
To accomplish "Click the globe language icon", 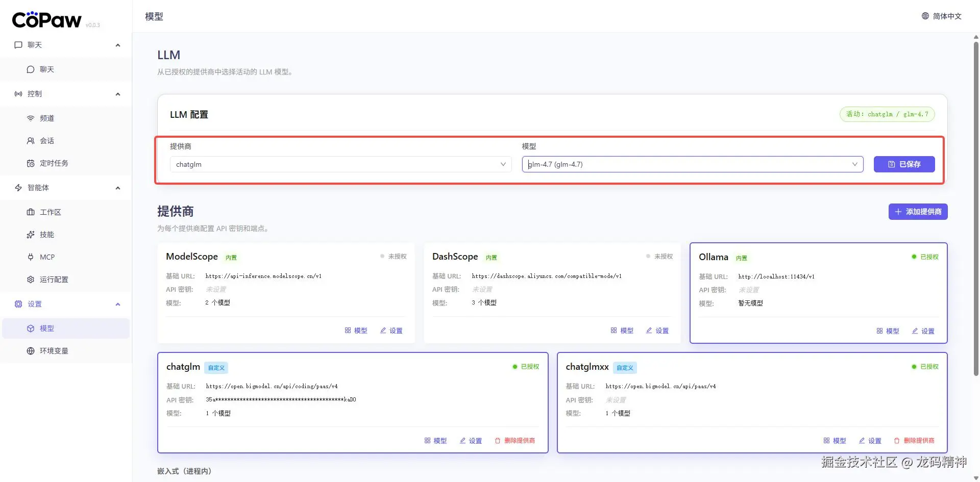I will (925, 16).
